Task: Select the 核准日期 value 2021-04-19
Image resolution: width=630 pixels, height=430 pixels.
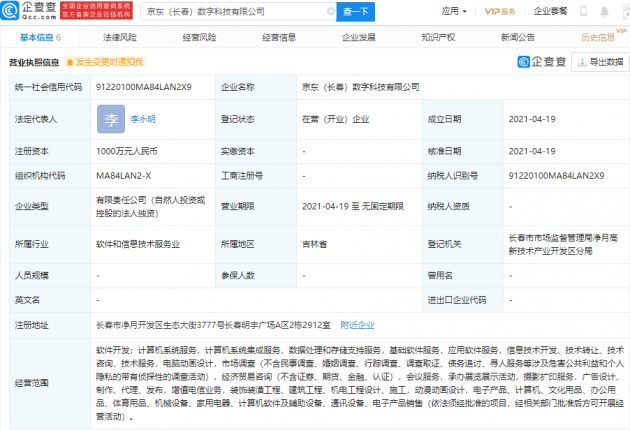Action: 532,151
